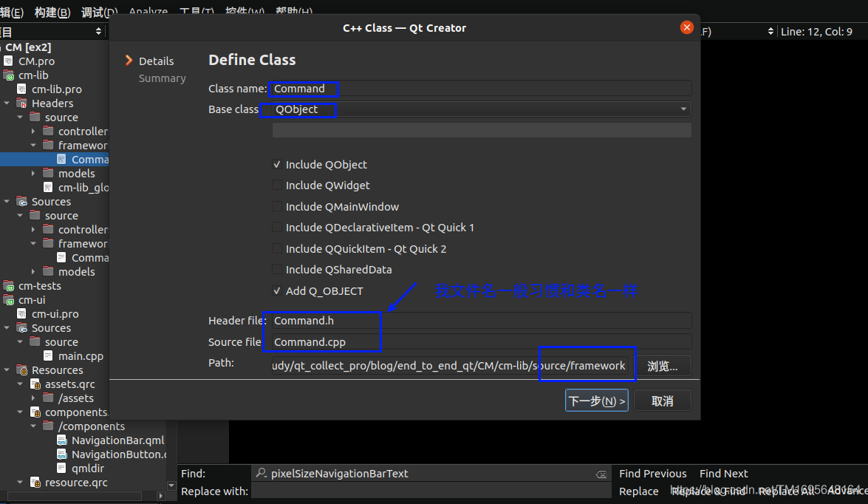Click the Replace with input field
Image resolution: width=868 pixels, height=504 pixels.
431,491
